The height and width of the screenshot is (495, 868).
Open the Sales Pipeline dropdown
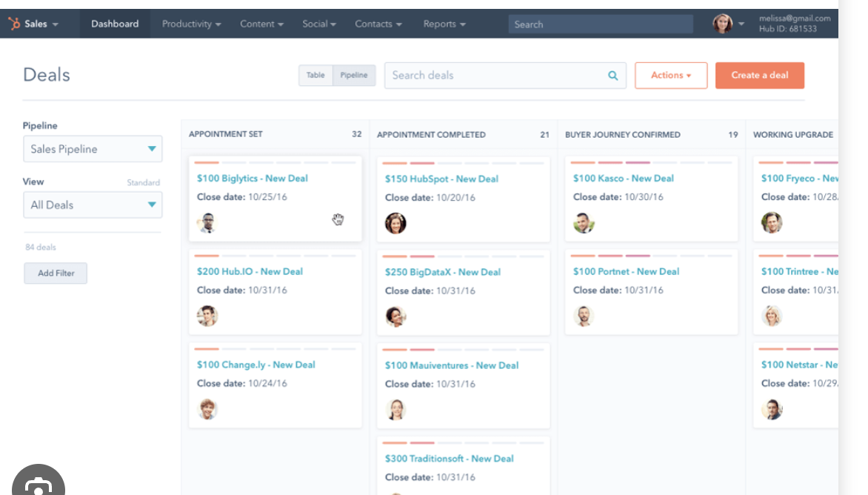point(93,149)
